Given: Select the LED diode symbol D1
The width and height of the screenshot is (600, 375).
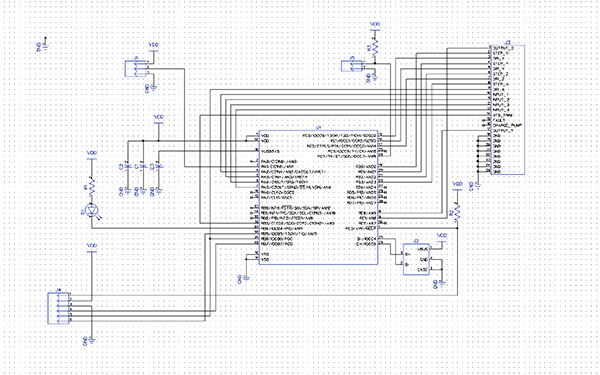Looking at the screenshot, I should pos(91,210).
